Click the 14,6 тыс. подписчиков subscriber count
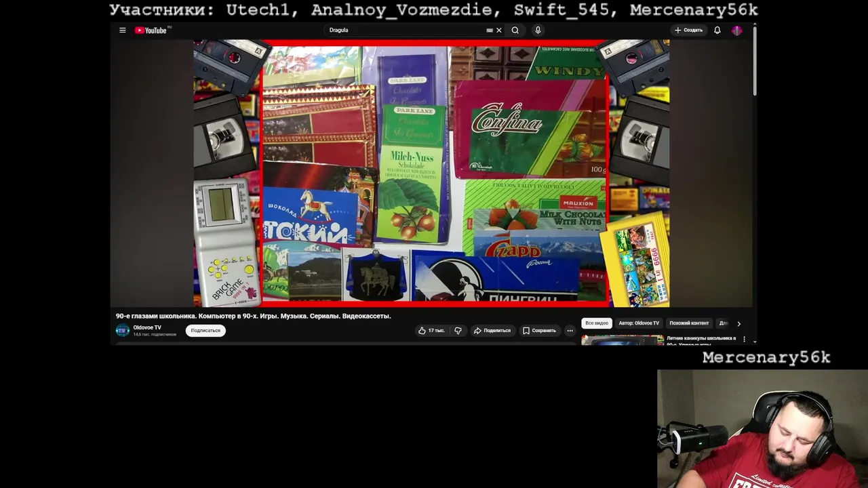The width and height of the screenshot is (868, 488). [x=155, y=334]
